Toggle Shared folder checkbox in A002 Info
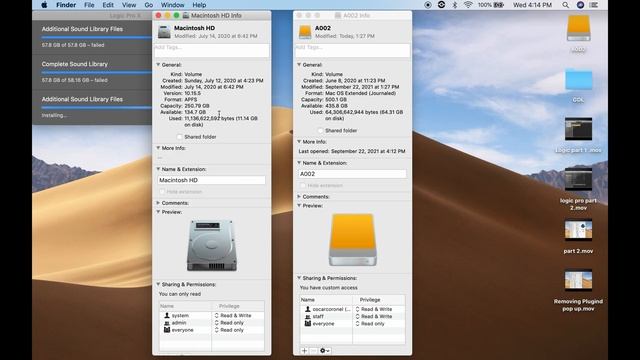 320,131
